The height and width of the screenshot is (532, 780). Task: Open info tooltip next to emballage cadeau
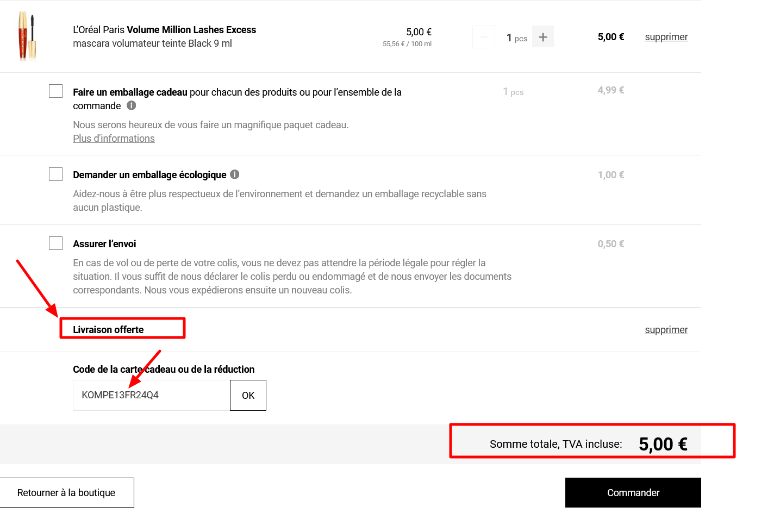point(131,106)
